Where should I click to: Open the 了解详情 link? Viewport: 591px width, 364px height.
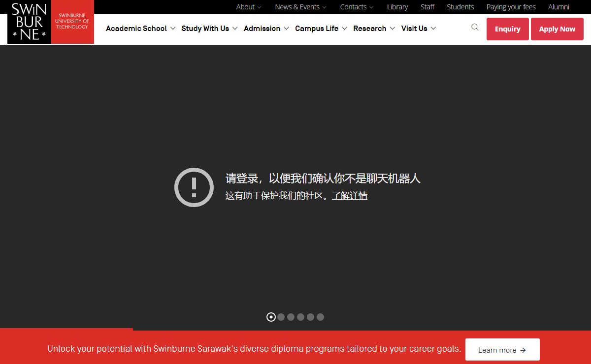[x=350, y=195]
